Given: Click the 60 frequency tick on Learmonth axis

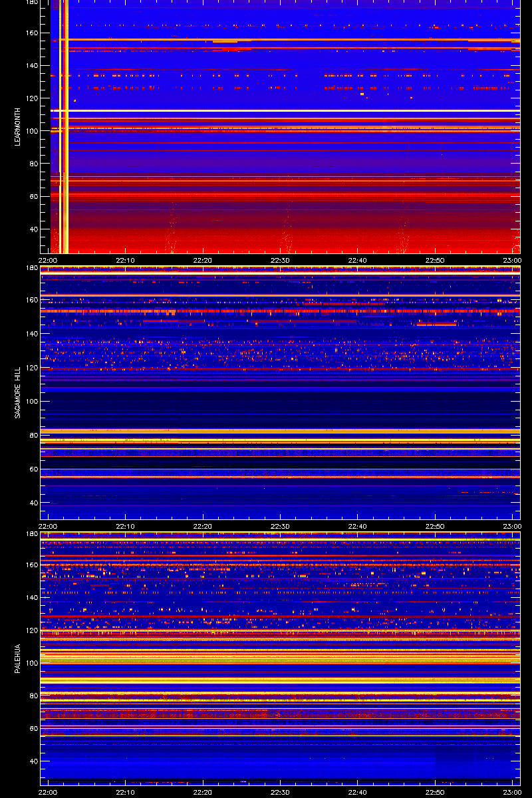Looking at the screenshot, I should [33, 196].
